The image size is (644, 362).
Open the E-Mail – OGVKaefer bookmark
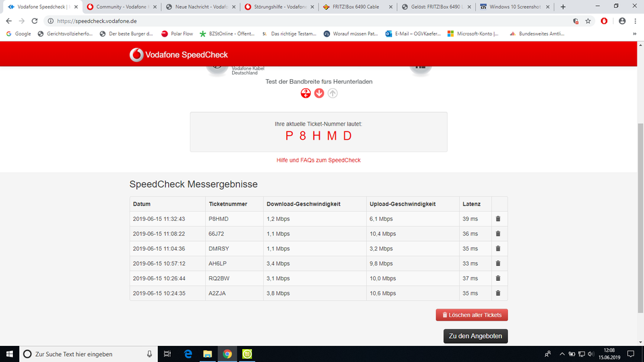pyautogui.click(x=413, y=33)
